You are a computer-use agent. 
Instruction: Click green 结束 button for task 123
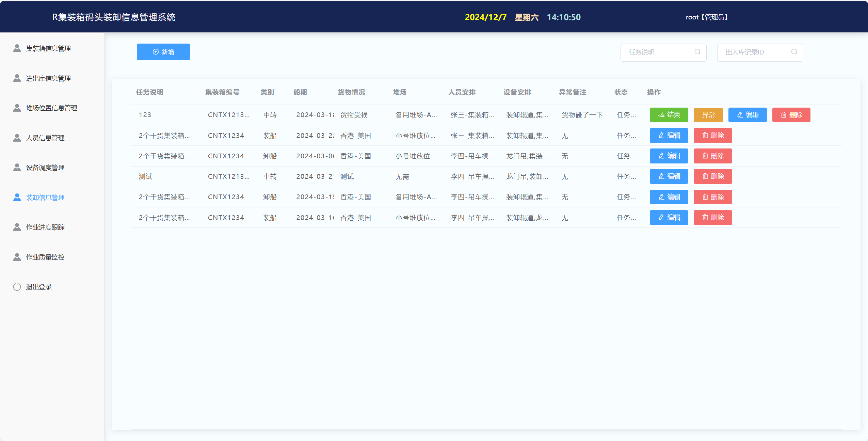(669, 115)
